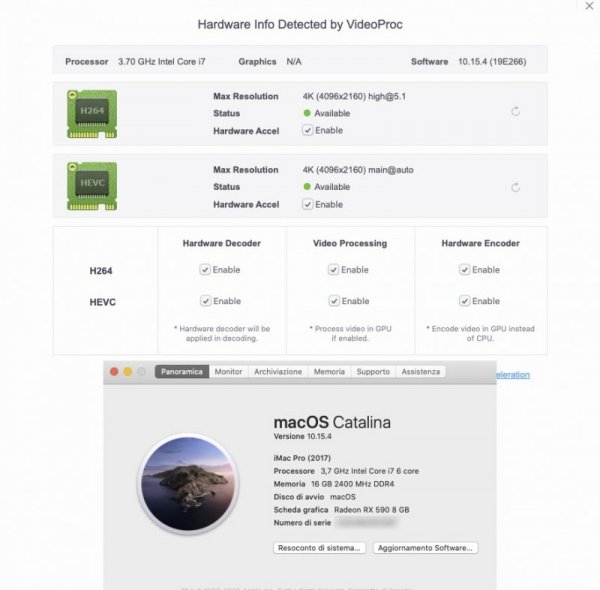The height and width of the screenshot is (590, 600).
Task: Toggle HEVC Hardware Encoder Enable checkbox
Action: coord(464,301)
